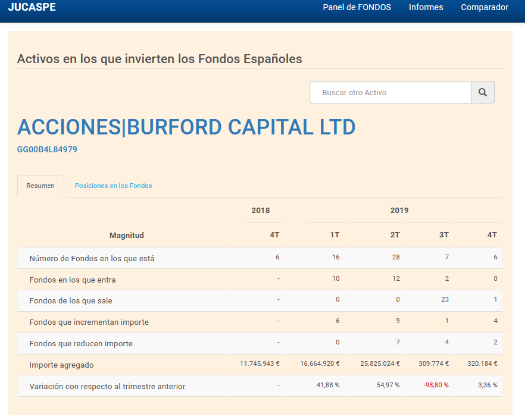Click the 25.825.024 € amount cell
This screenshot has width=525, height=420.
[x=379, y=364]
